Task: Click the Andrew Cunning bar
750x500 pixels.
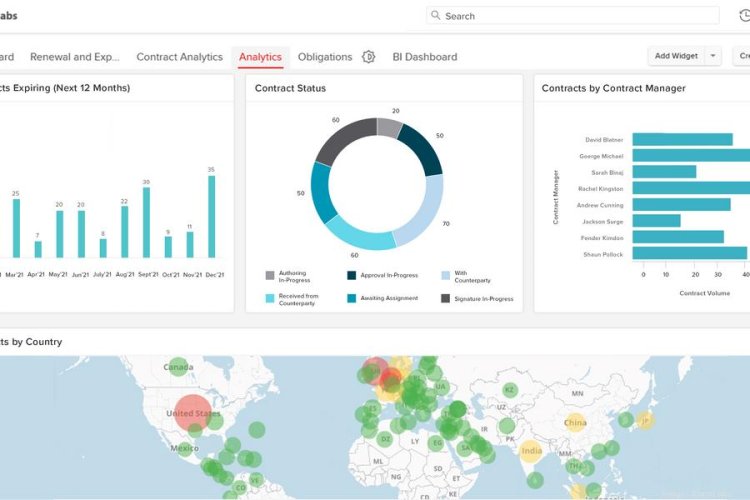Action: [682, 204]
